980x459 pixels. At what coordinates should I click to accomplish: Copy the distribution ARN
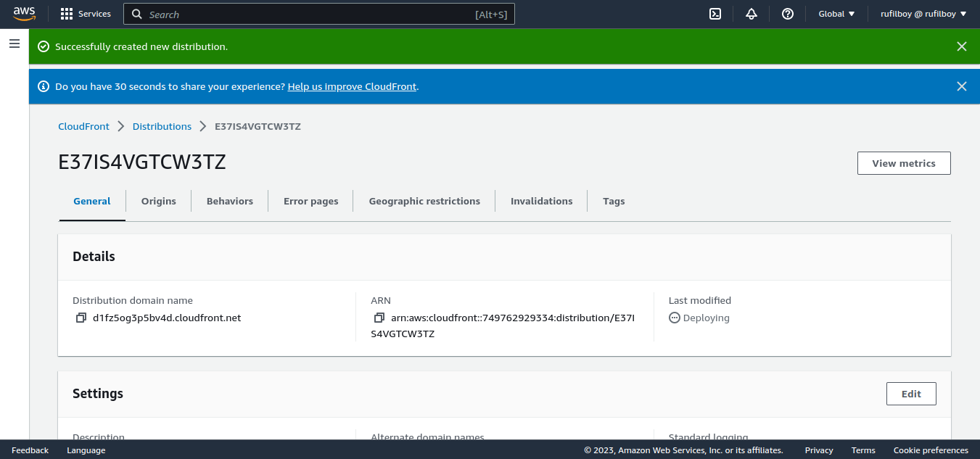pos(379,318)
